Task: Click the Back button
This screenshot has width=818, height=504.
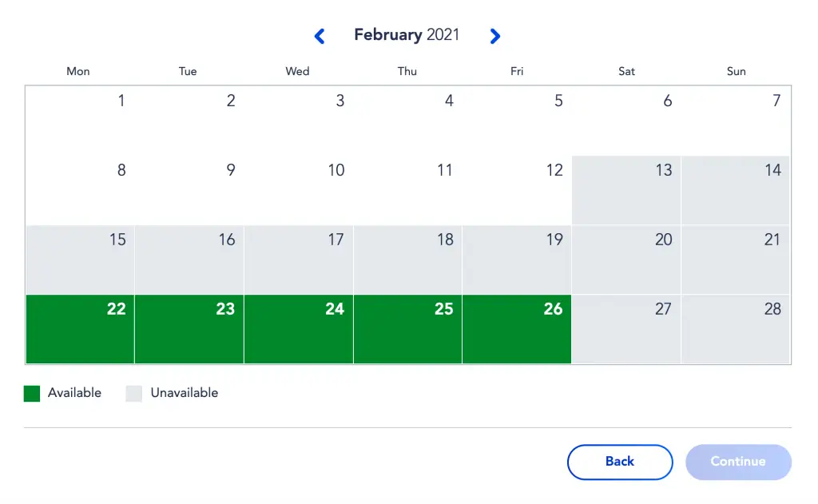Action: click(x=620, y=462)
